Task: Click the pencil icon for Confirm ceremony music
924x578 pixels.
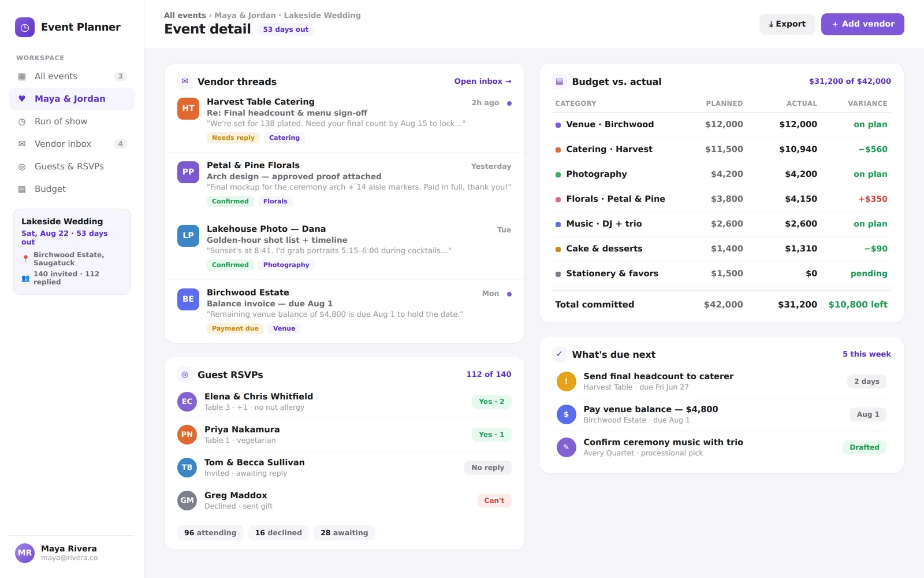Action: 566,447
